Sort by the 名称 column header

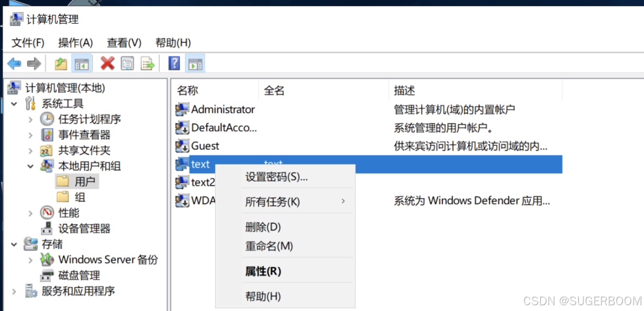(215, 90)
